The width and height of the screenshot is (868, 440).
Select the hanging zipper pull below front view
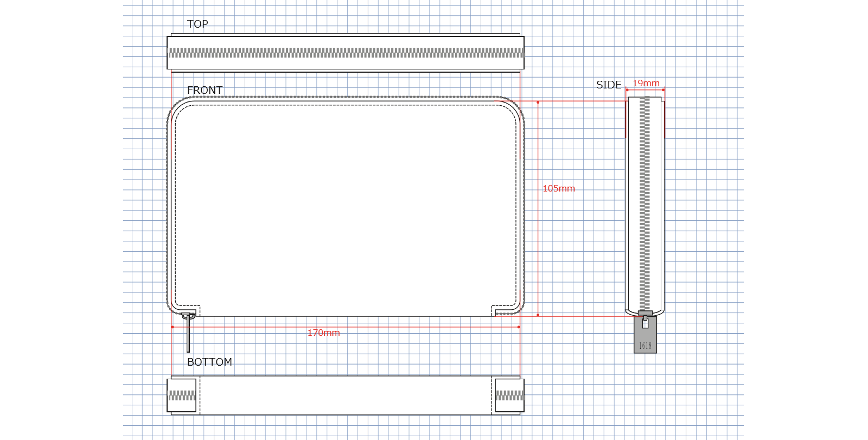click(x=188, y=336)
